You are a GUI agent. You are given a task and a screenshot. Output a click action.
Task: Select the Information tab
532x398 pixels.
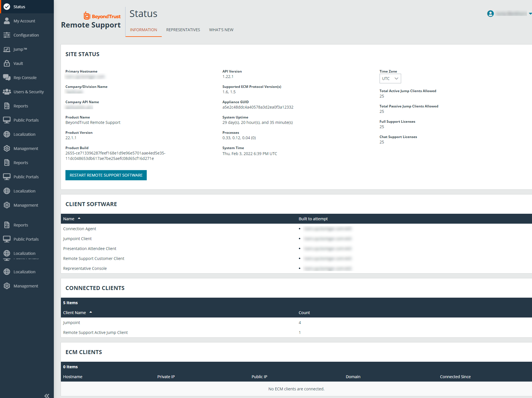click(143, 30)
